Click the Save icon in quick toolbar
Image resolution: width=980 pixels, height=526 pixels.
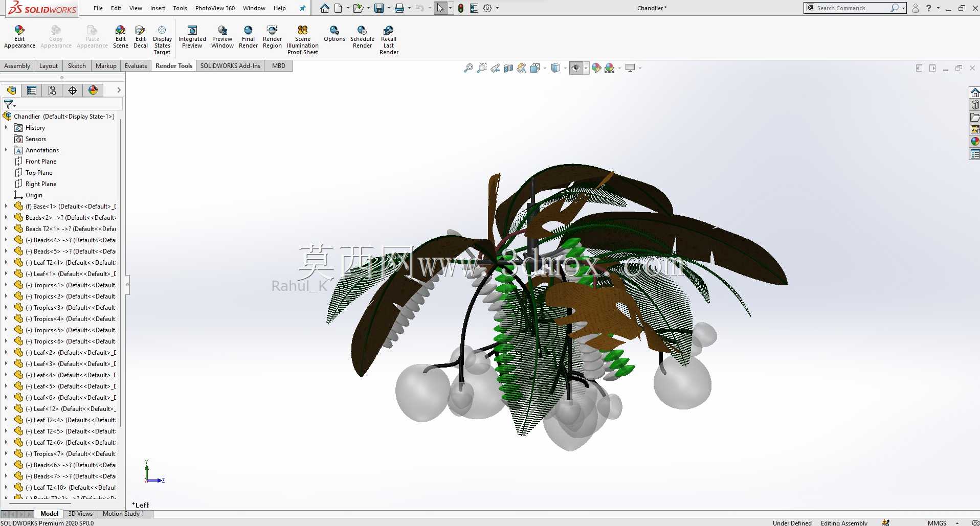379,8
